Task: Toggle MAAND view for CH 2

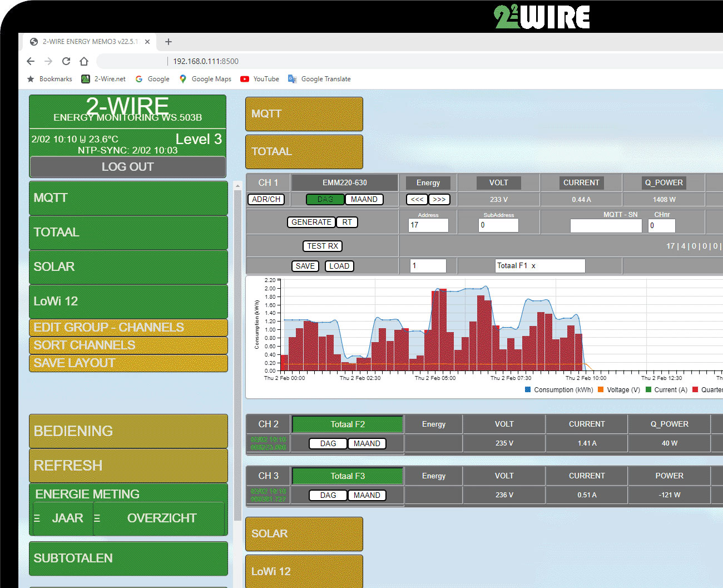Action: [x=367, y=443]
